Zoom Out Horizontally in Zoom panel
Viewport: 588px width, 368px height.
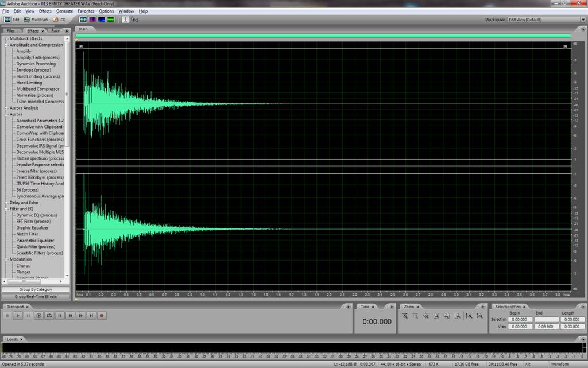pyautogui.click(x=416, y=316)
